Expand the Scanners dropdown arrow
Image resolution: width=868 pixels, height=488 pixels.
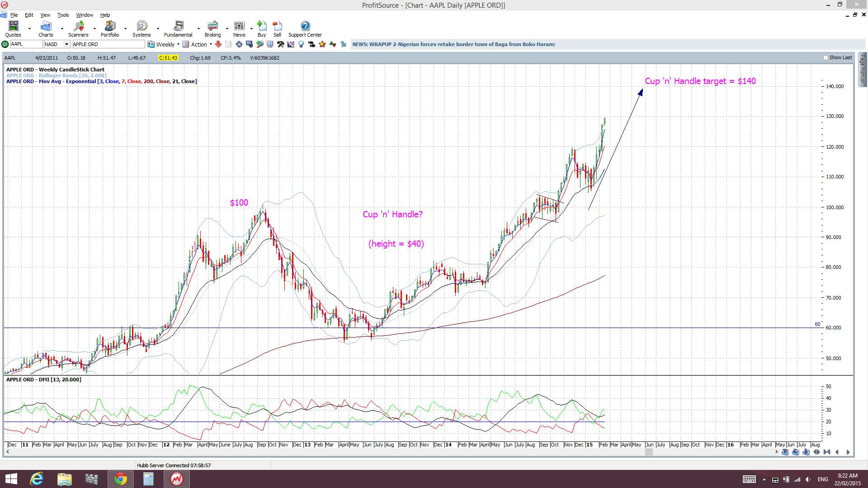[x=94, y=28]
